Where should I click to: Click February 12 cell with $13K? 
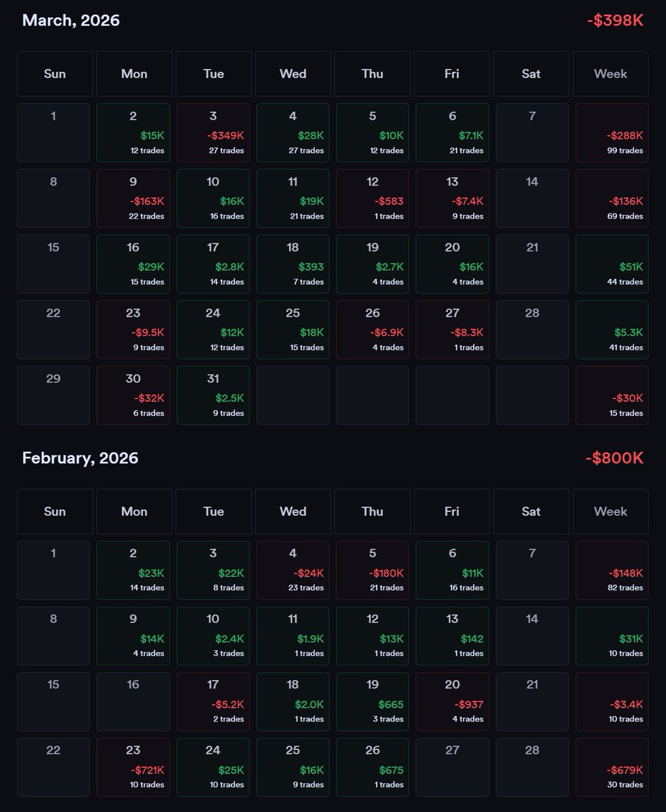click(372, 636)
